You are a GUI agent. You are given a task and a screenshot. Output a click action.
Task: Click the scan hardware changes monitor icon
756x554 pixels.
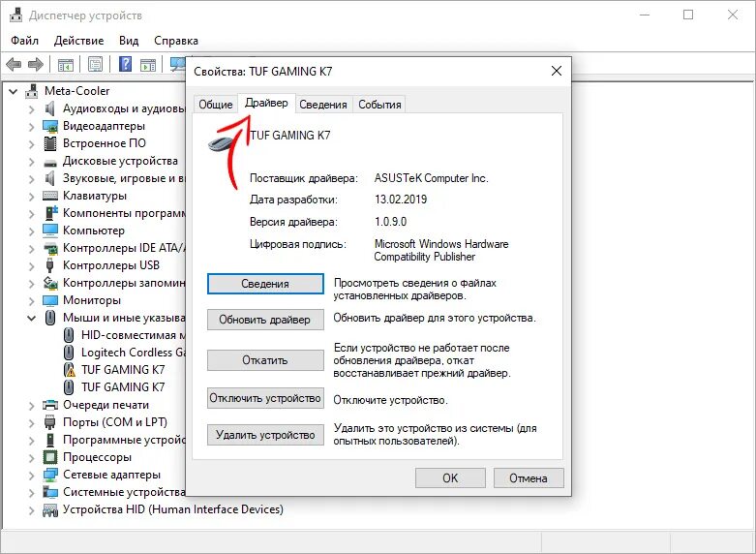click(x=178, y=64)
